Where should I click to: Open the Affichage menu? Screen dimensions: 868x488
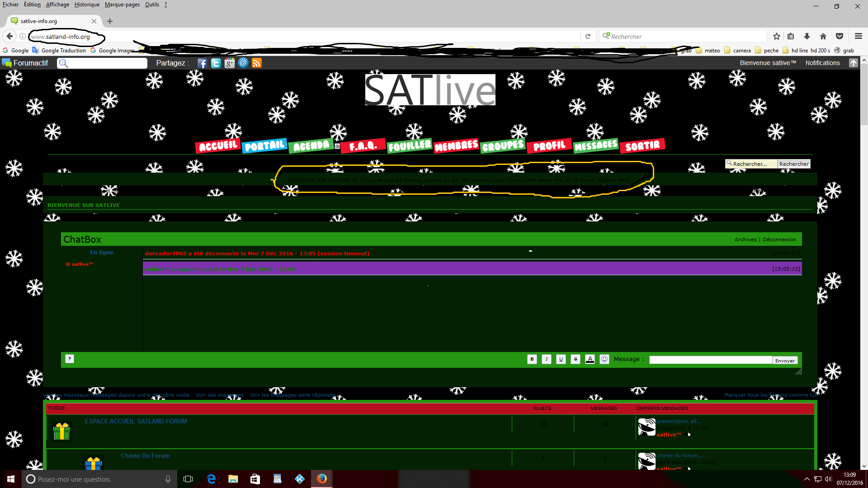click(x=57, y=5)
